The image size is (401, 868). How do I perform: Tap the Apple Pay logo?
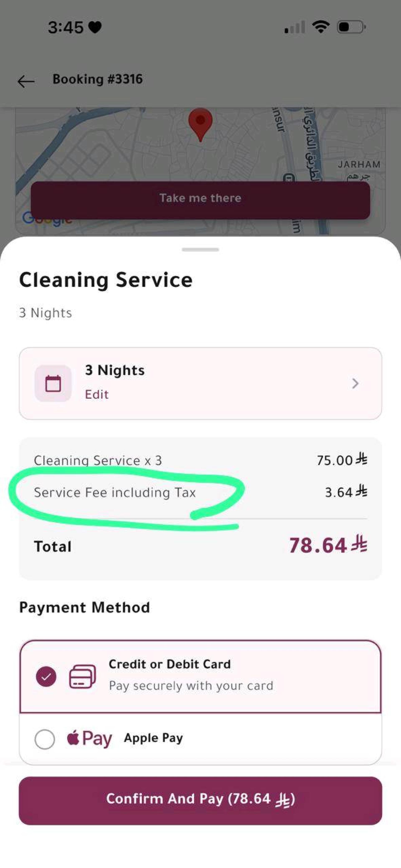pyautogui.click(x=89, y=738)
